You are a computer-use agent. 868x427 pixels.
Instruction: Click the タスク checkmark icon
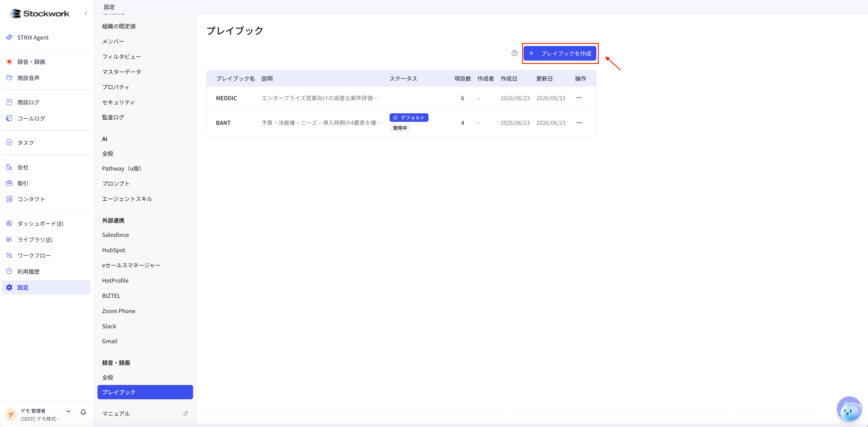tap(9, 143)
